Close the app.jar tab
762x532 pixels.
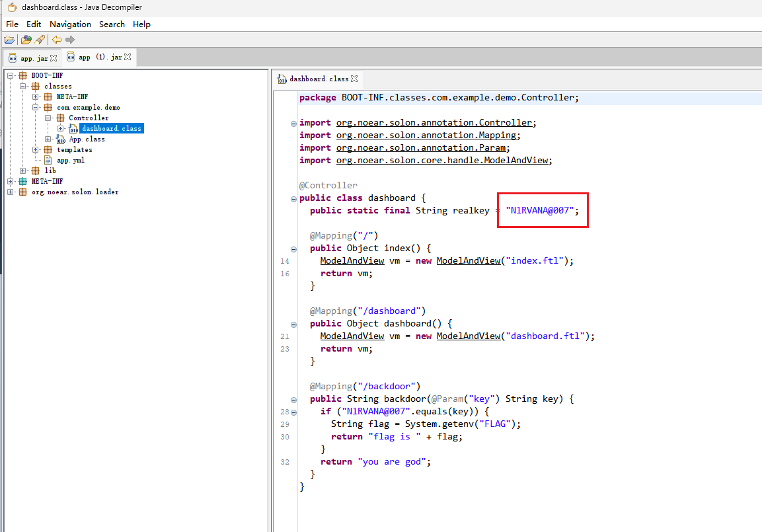(54, 58)
